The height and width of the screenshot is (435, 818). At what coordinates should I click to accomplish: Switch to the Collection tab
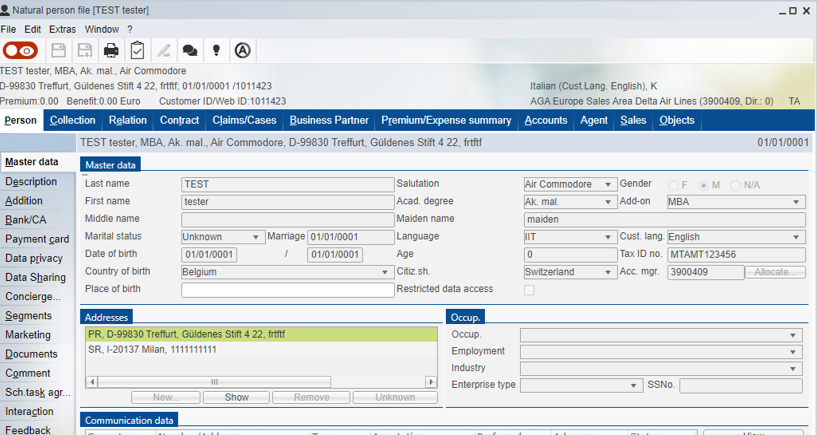click(73, 120)
